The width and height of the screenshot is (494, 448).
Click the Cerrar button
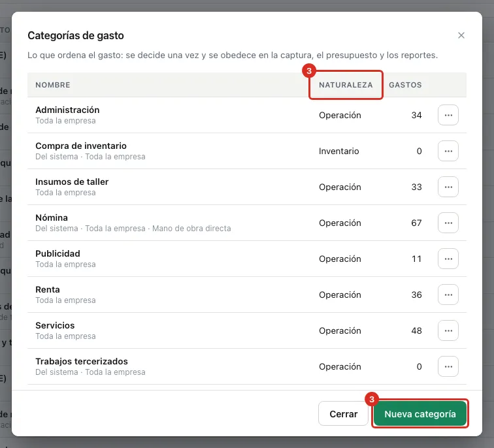343,413
